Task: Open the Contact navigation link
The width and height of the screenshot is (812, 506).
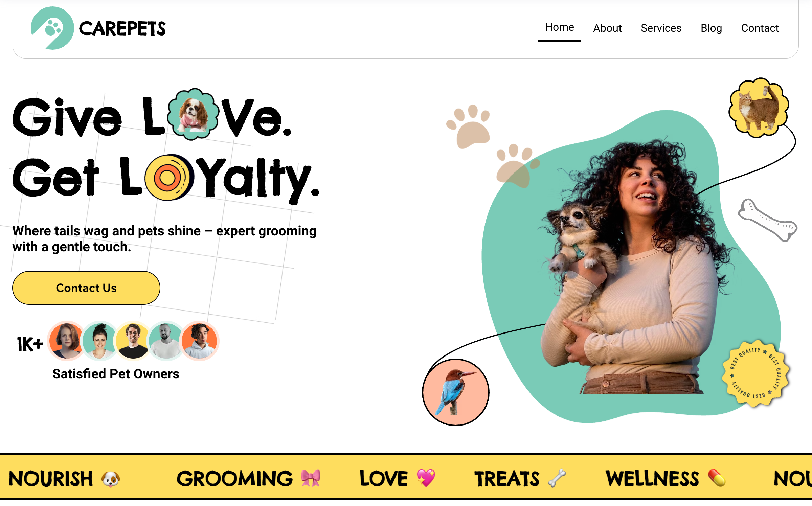Action: tap(760, 28)
